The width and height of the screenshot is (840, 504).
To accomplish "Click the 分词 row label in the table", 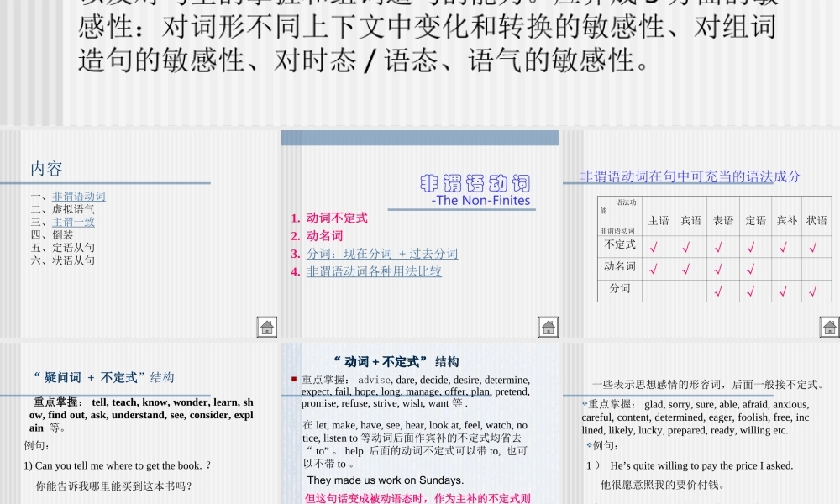I will point(620,289).
